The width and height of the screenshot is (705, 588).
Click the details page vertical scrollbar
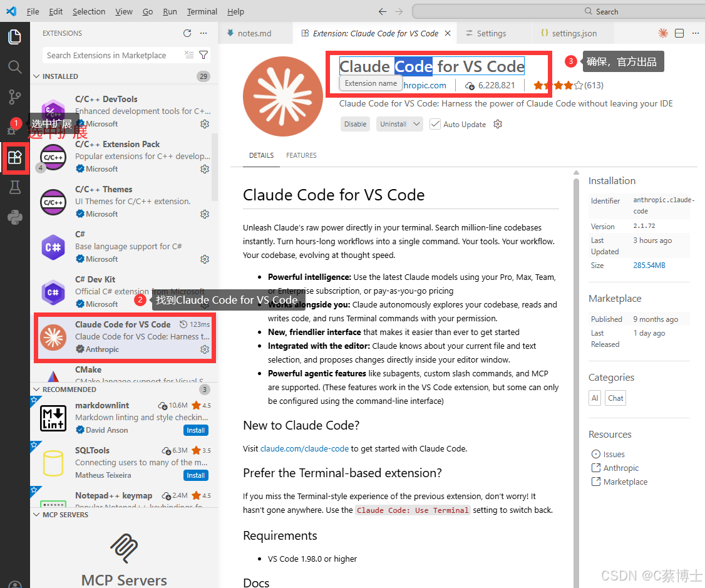tap(577, 382)
